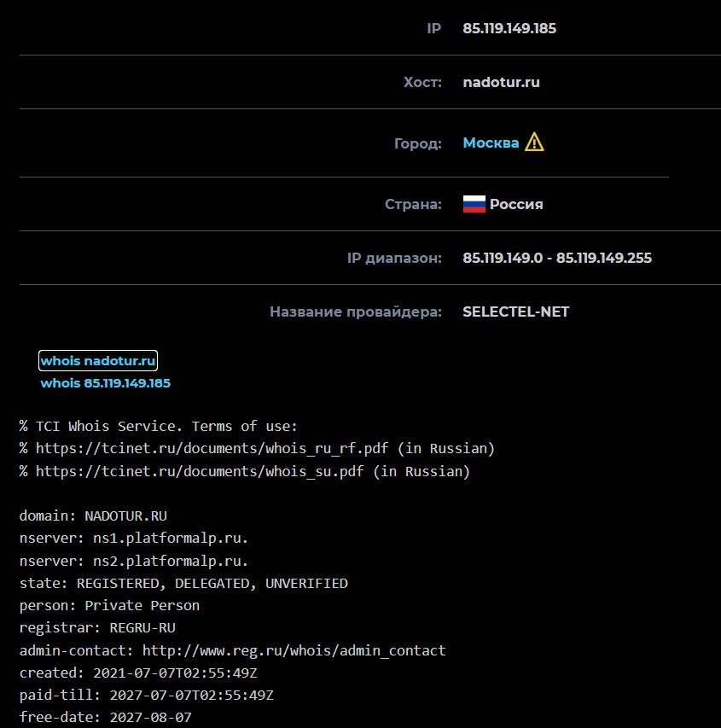Select the host value nadotur.ru

[x=502, y=82]
